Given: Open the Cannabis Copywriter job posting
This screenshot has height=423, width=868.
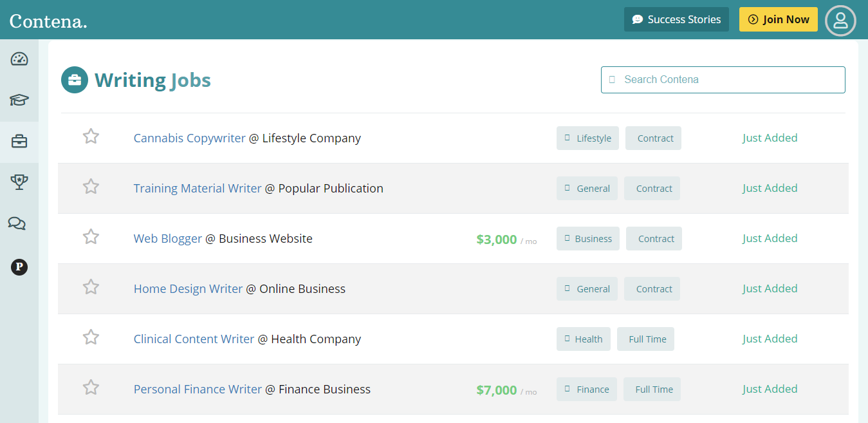Looking at the screenshot, I should coord(189,138).
